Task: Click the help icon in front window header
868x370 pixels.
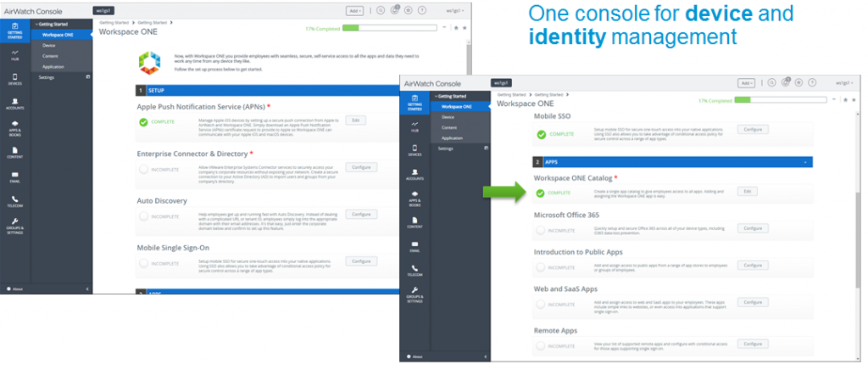Action: [812, 83]
